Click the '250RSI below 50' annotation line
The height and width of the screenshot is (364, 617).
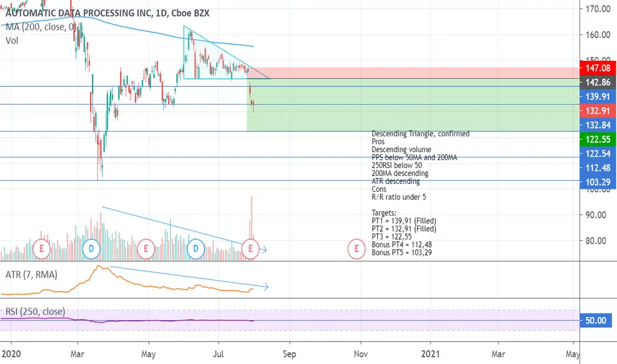point(397,165)
